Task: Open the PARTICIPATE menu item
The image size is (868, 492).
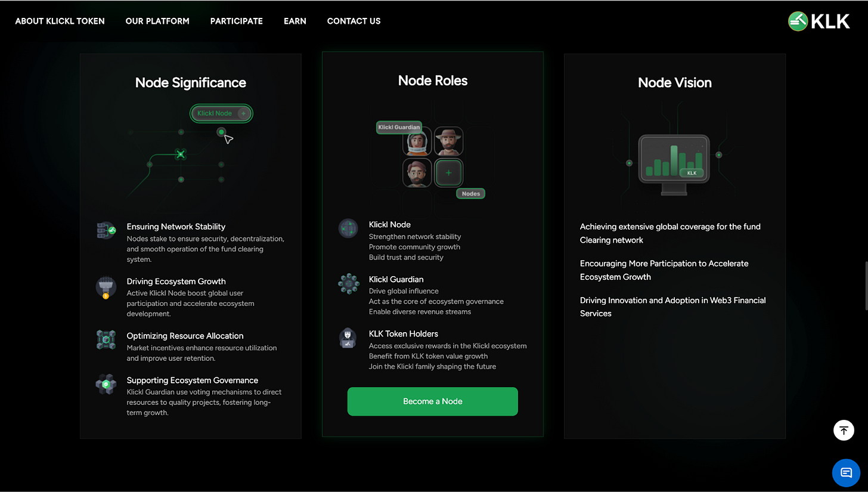Action: click(x=237, y=21)
